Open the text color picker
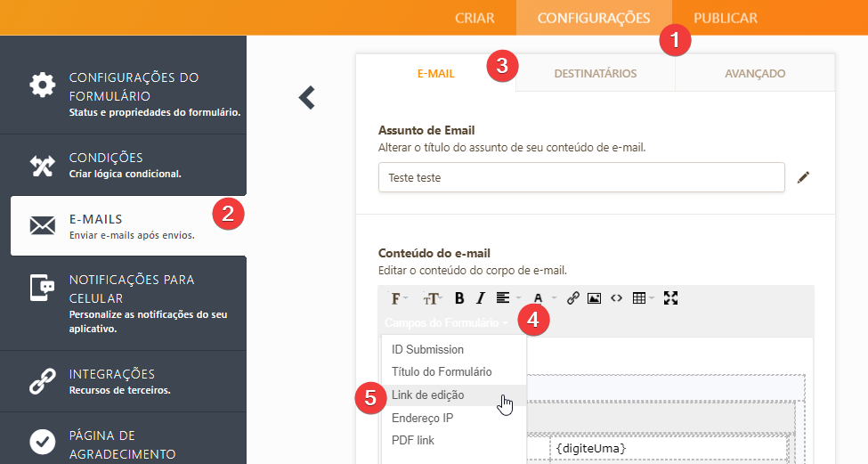The width and height of the screenshot is (868, 464). (x=541, y=298)
